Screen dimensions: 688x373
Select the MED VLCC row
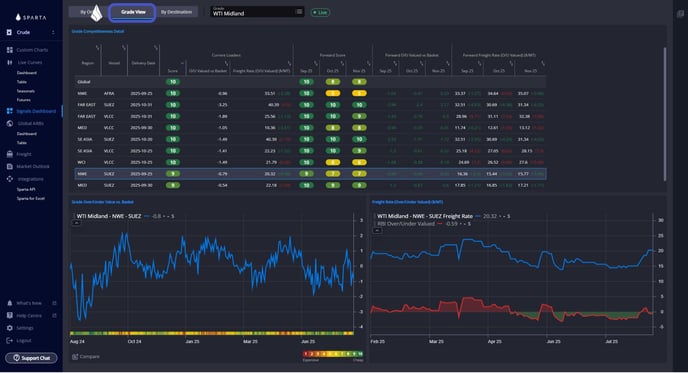coord(310,128)
